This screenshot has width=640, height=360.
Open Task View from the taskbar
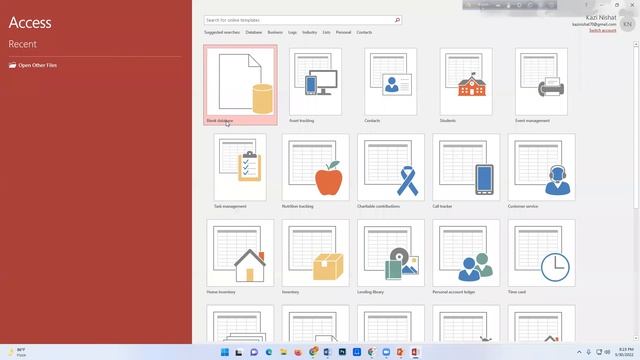[x=239, y=352]
